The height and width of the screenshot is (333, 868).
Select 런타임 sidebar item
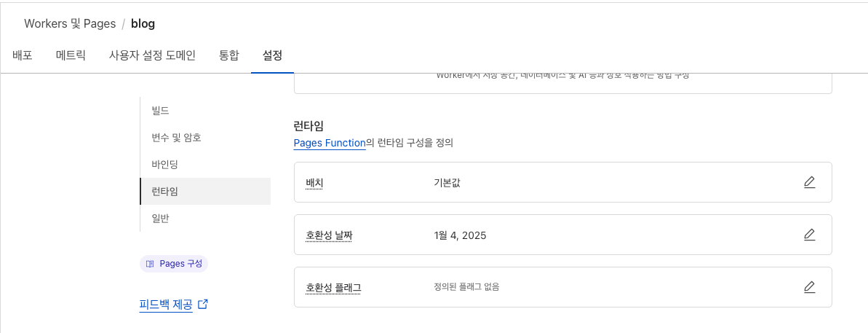(164, 192)
